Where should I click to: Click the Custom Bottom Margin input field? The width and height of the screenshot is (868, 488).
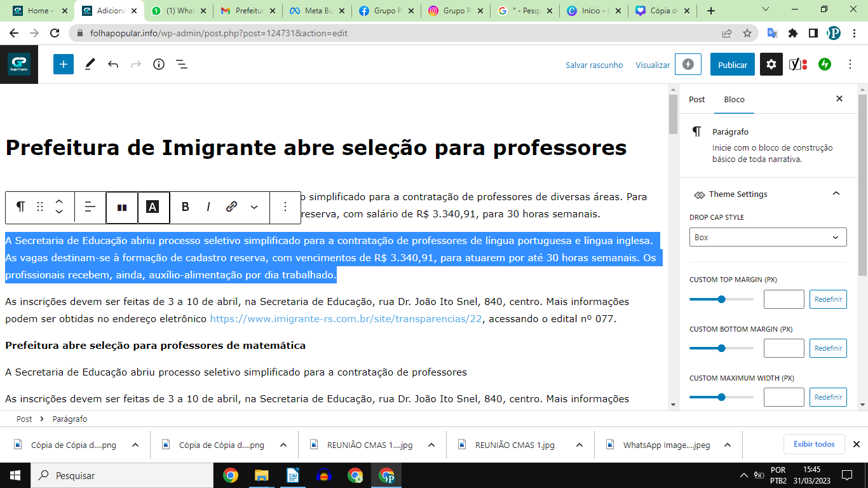click(783, 348)
